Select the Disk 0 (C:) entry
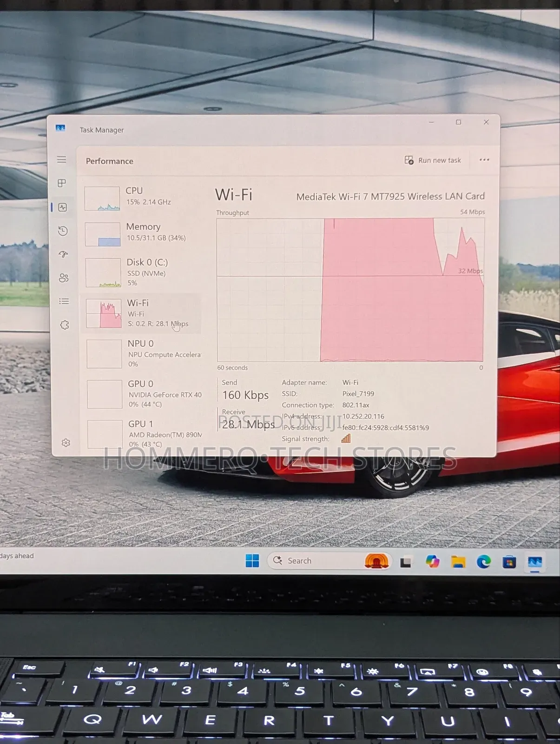Viewport: 560px width, 744px height. tap(142, 272)
